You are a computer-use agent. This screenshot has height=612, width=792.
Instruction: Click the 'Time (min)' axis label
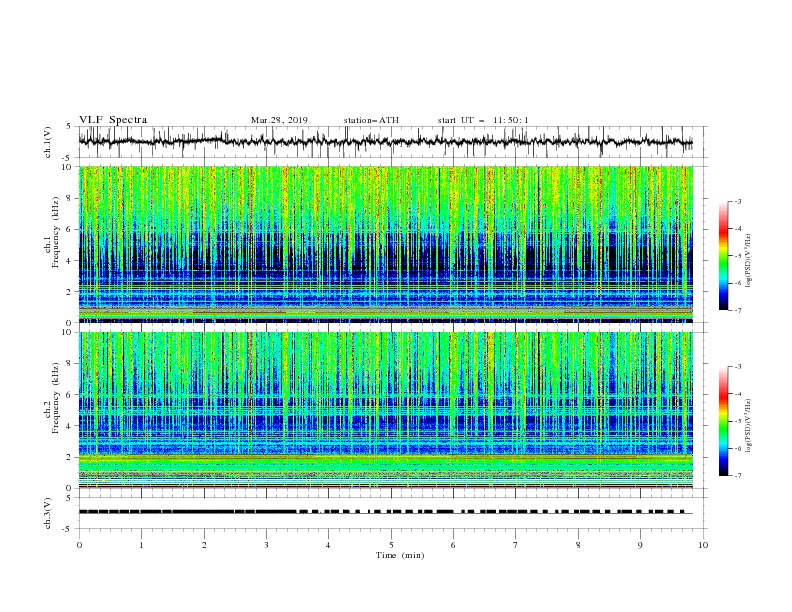(400, 555)
